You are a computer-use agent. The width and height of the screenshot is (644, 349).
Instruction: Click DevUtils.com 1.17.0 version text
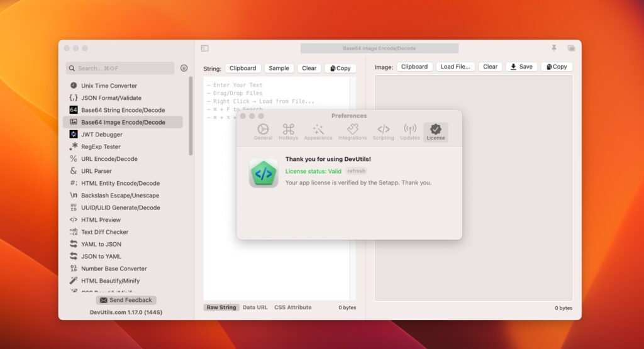[126, 312]
